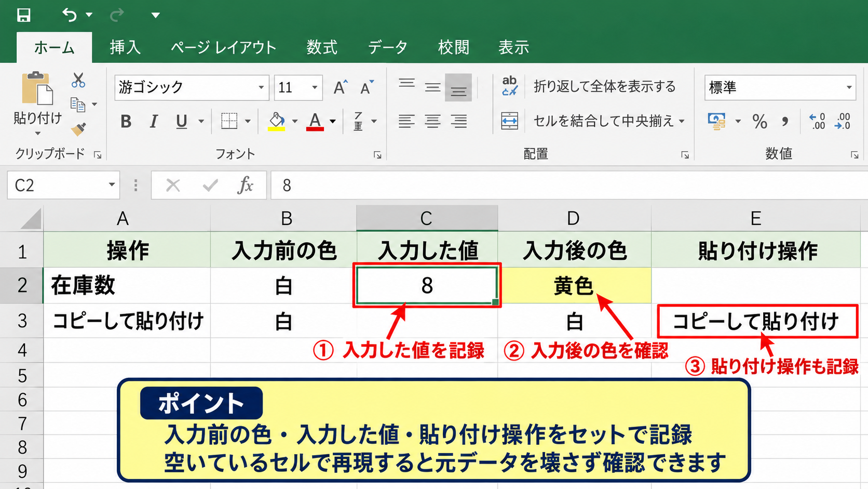This screenshot has width=868, height=489.
Task: Toggle bold formatting
Action: point(126,122)
